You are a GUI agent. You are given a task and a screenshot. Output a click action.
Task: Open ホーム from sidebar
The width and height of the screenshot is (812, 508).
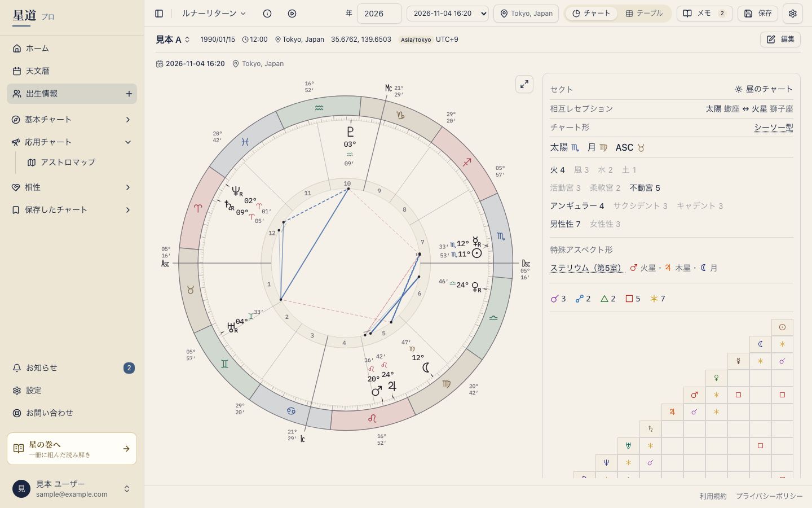[72, 49]
